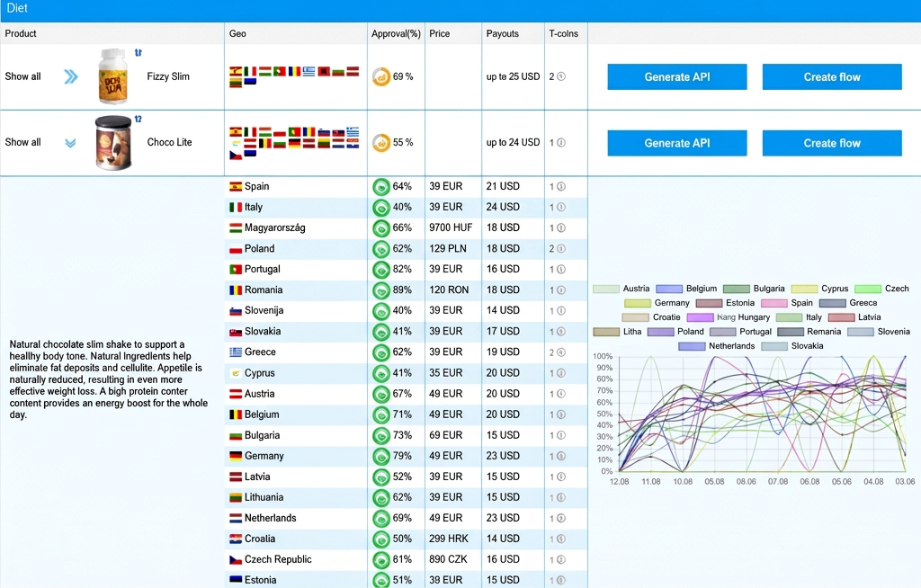
Task: Click the orange approval icon for Fizzy Slim
Action: point(381,76)
